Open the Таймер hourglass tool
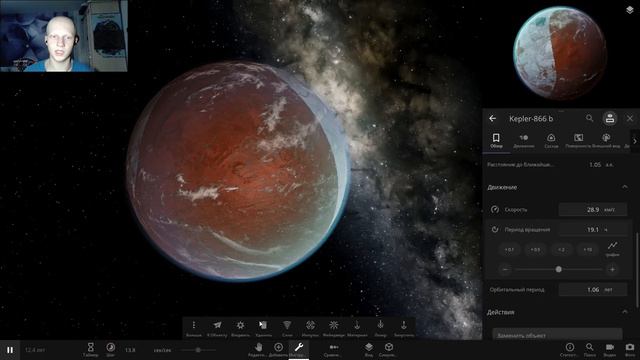The image size is (640, 360). 91,349
